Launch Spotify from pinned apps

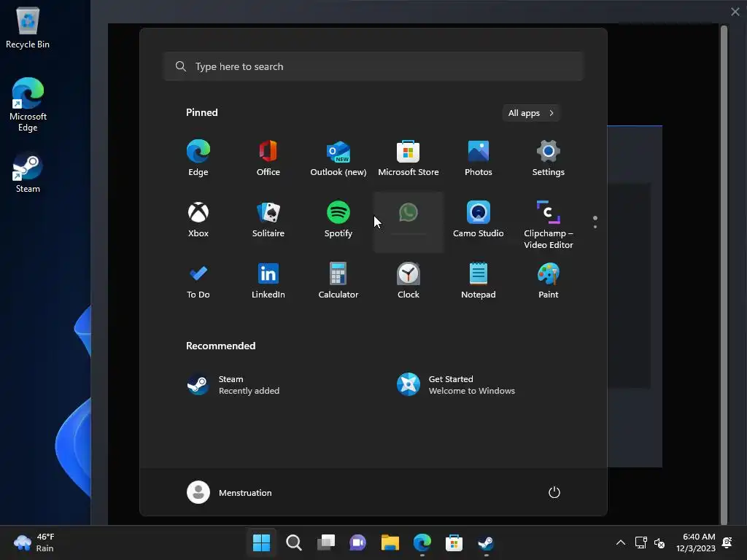tap(338, 219)
